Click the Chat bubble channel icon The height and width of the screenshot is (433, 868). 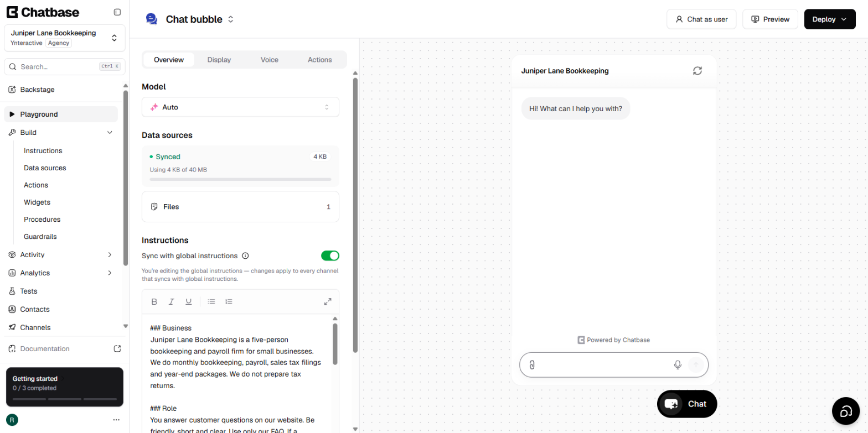(x=151, y=19)
